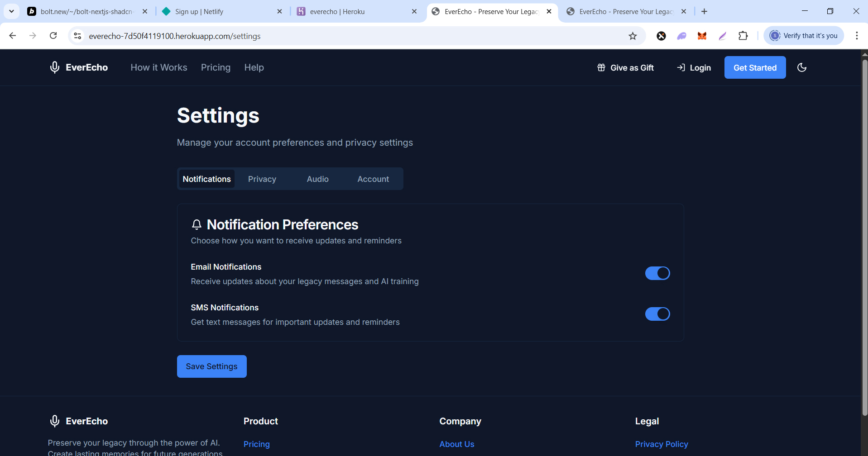Expand the tab search dropdown arrow
The width and height of the screenshot is (868, 456).
point(12,11)
